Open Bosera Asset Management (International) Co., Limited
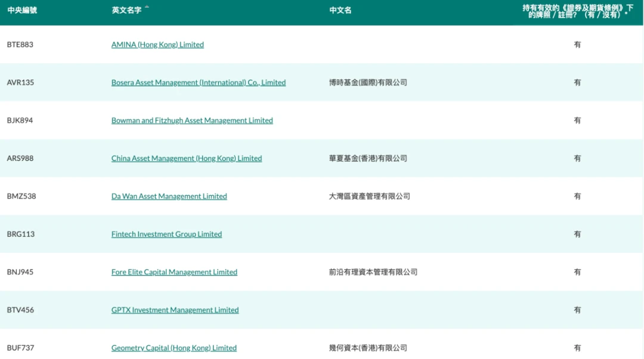The image size is (644, 359). (198, 83)
